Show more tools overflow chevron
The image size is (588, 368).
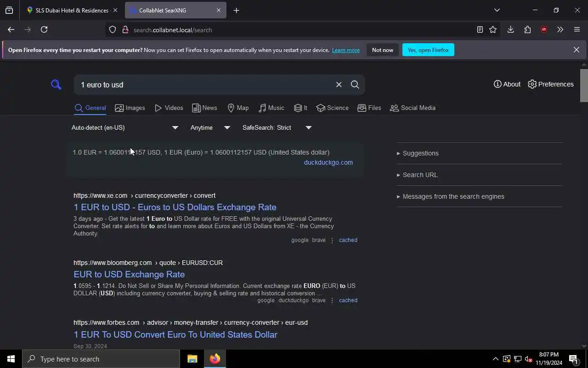pos(560,29)
